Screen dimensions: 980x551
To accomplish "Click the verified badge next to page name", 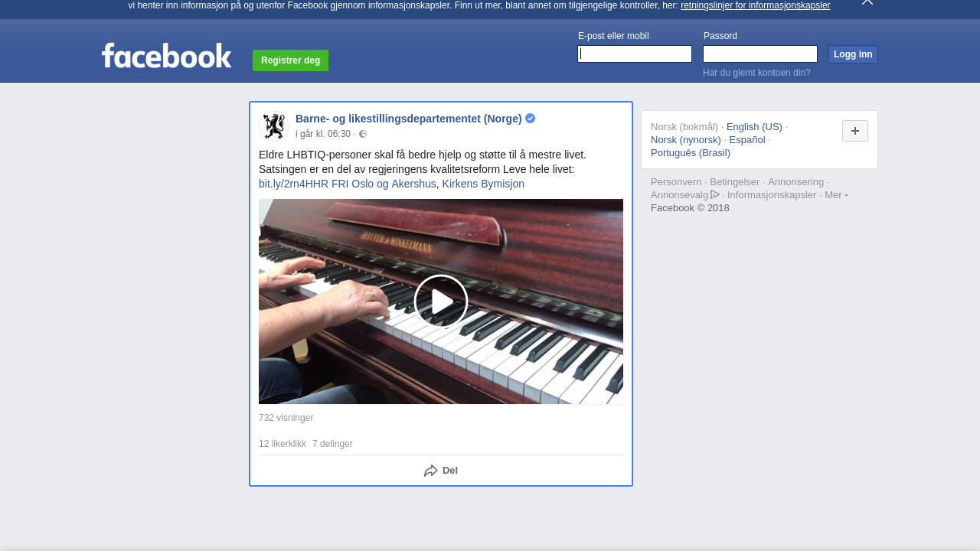I will tap(530, 119).
